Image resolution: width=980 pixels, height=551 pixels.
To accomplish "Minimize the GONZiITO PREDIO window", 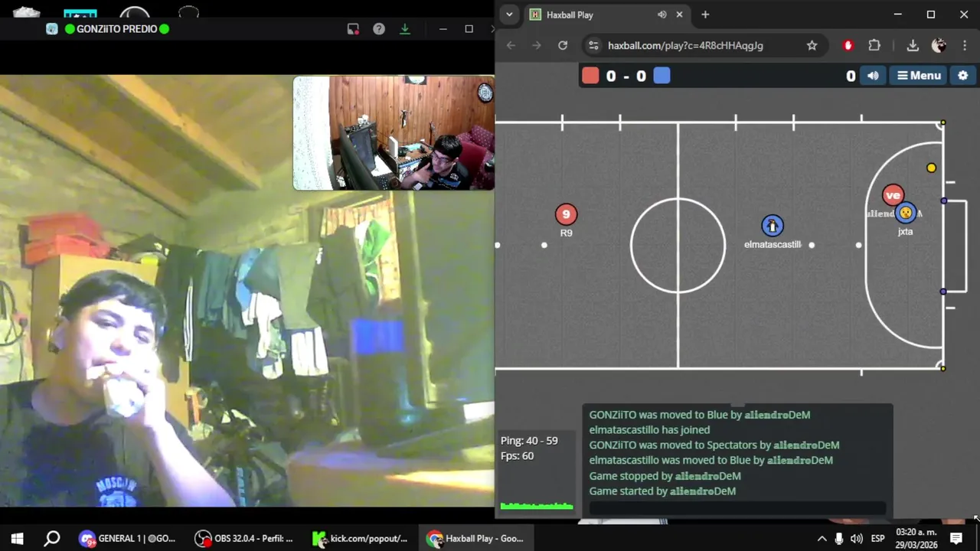I will click(443, 29).
